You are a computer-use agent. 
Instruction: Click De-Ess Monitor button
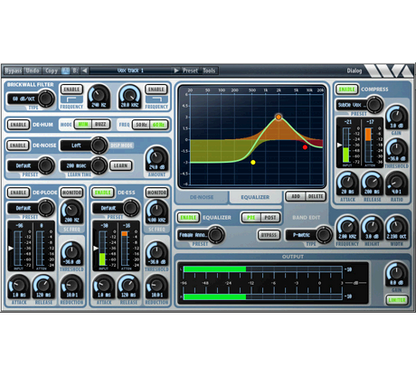(156, 192)
